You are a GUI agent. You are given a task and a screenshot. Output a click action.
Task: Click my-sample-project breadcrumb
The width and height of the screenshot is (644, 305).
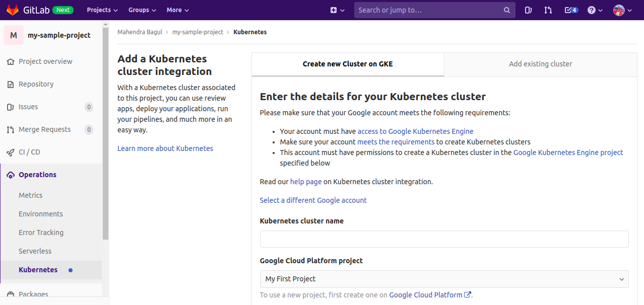198,32
